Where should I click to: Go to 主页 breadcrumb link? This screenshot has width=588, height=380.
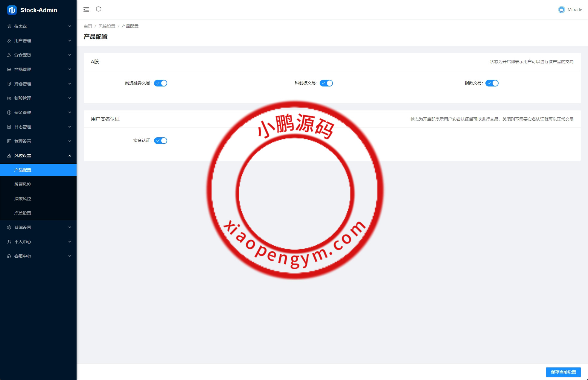tap(88, 26)
